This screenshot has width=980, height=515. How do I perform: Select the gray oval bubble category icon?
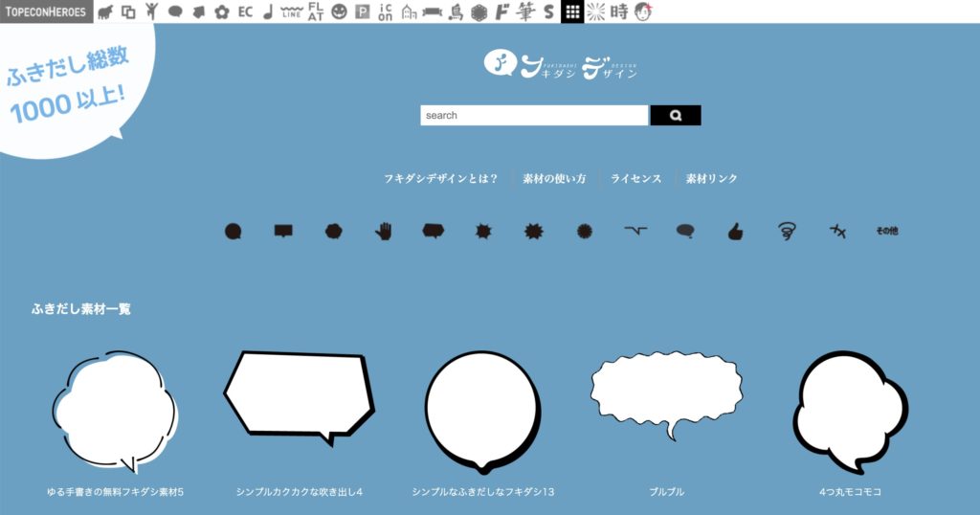tap(685, 232)
